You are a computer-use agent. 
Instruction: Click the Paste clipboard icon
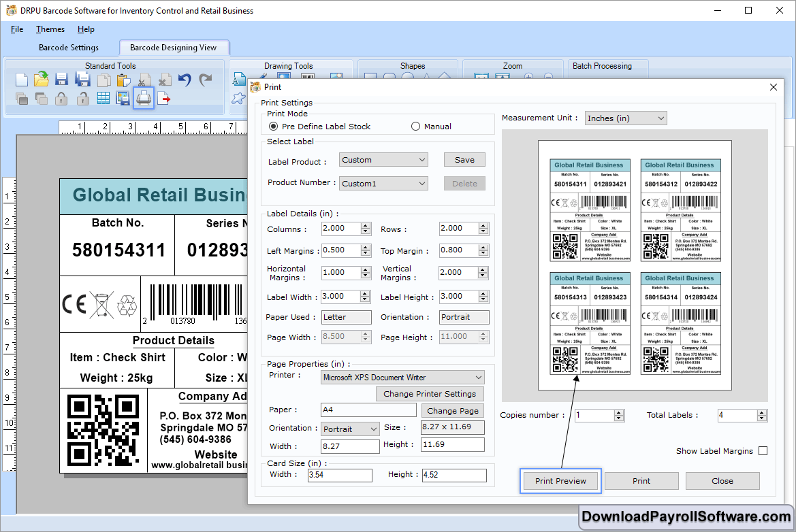coord(123,80)
